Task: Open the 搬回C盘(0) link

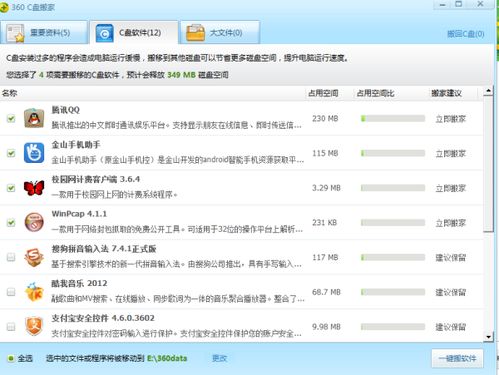Action: (x=465, y=34)
